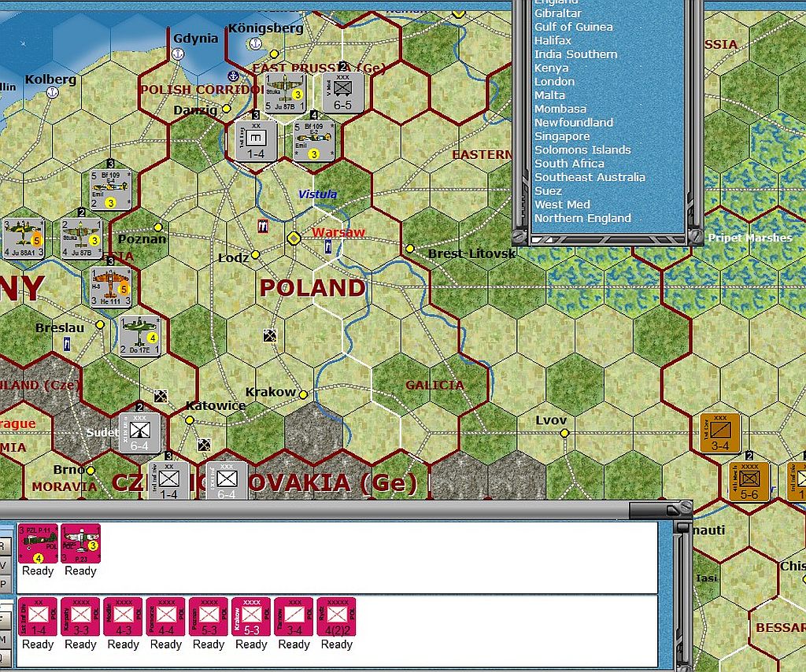Pick the Tarnow 3-4 Polish cavalry corps
This screenshot has height=672, width=806.
pyautogui.click(x=294, y=617)
